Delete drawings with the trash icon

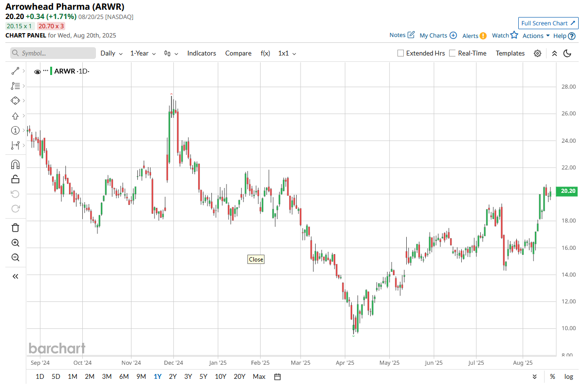15,228
